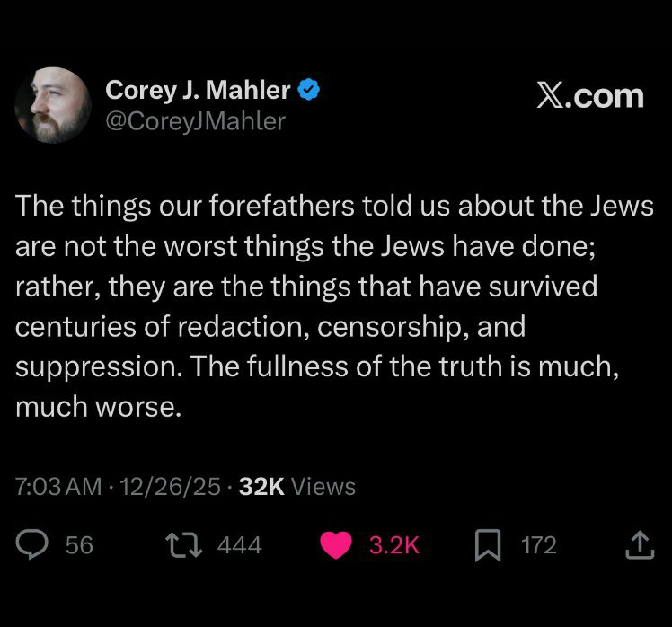Click the 172 bookmarks count
The width and height of the screenshot is (672, 627).
pyautogui.click(x=539, y=545)
